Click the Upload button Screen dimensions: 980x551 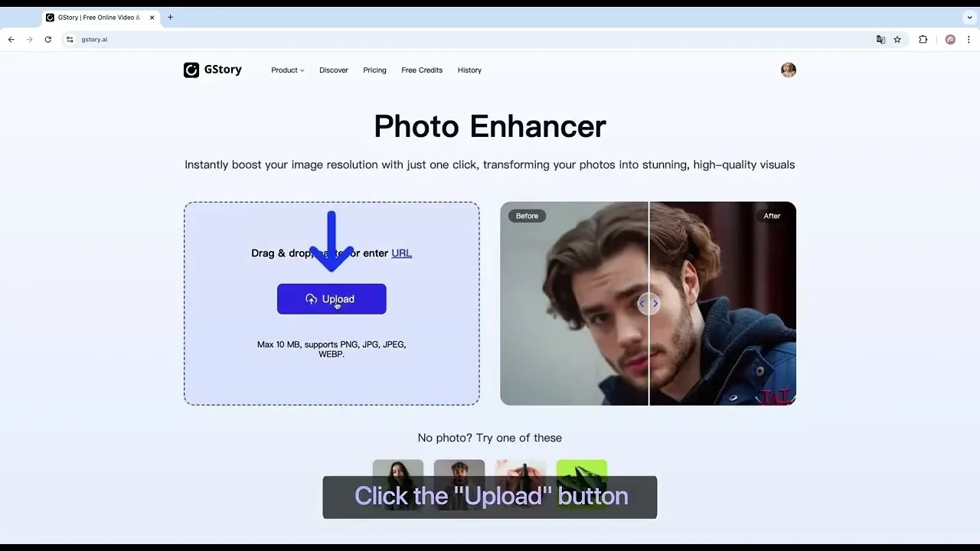tap(332, 298)
